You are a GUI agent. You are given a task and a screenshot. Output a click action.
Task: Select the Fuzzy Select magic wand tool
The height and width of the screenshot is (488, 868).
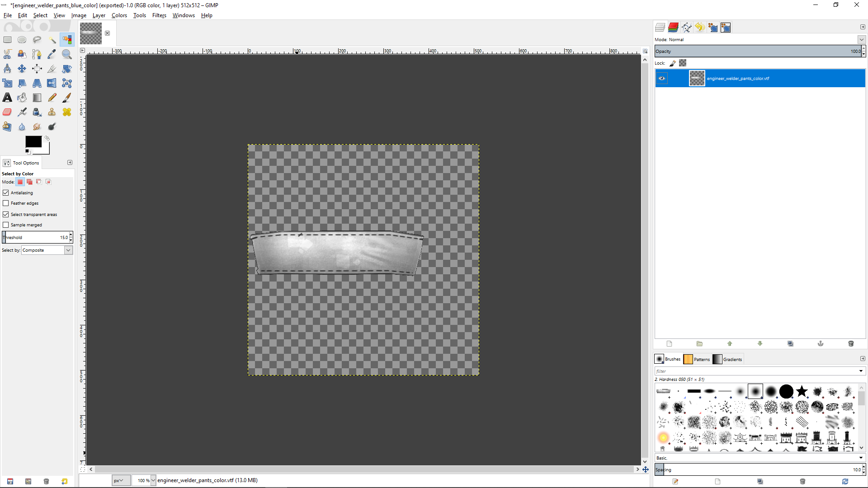tap(52, 40)
